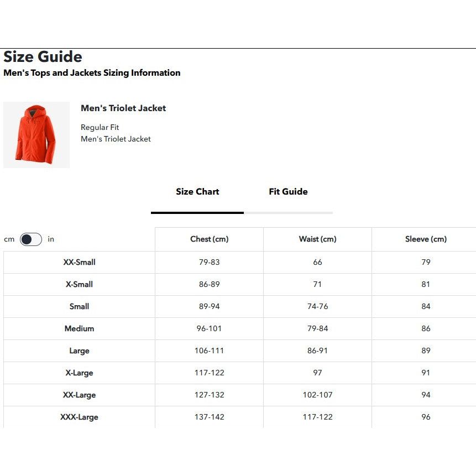
Task: Select the Small size row label
Action: tap(79, 307)
